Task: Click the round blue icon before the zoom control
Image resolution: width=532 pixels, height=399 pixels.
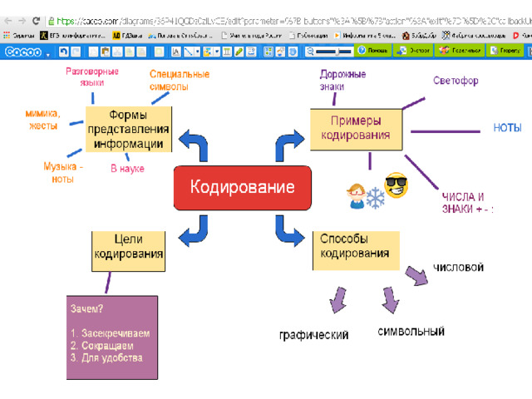Action: pyautogui.click(x=293, y=52)
